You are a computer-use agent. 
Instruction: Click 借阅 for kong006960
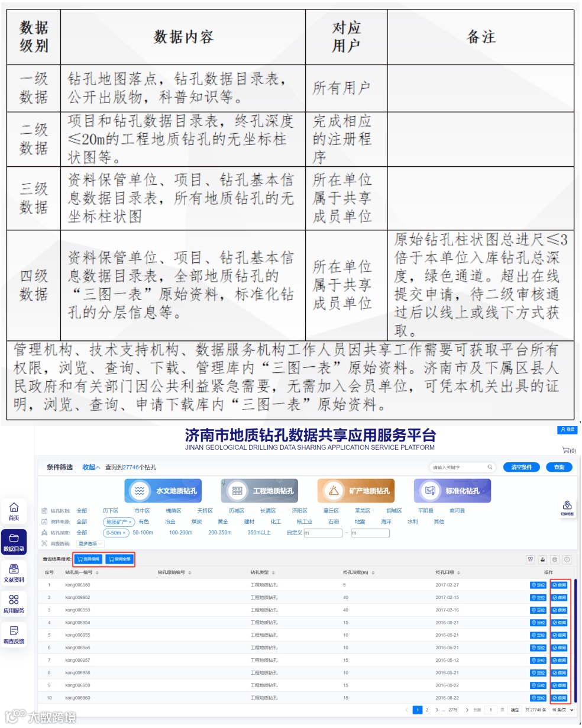coord(560,698)
